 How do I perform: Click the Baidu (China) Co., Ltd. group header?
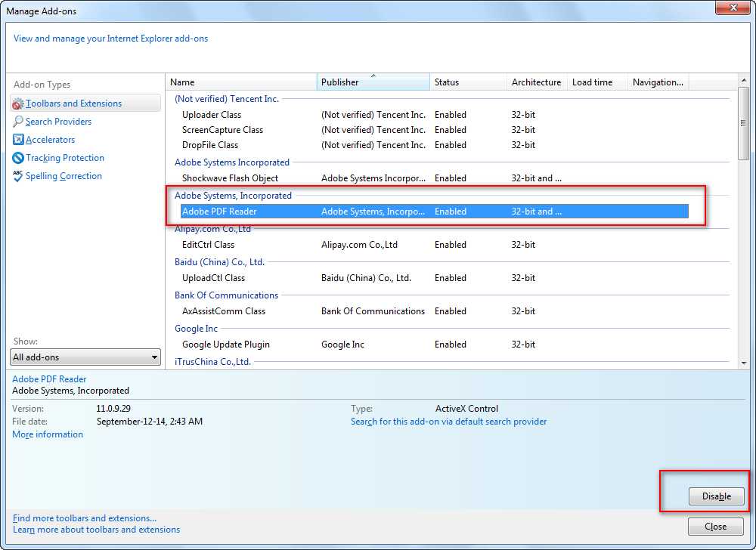219,262
